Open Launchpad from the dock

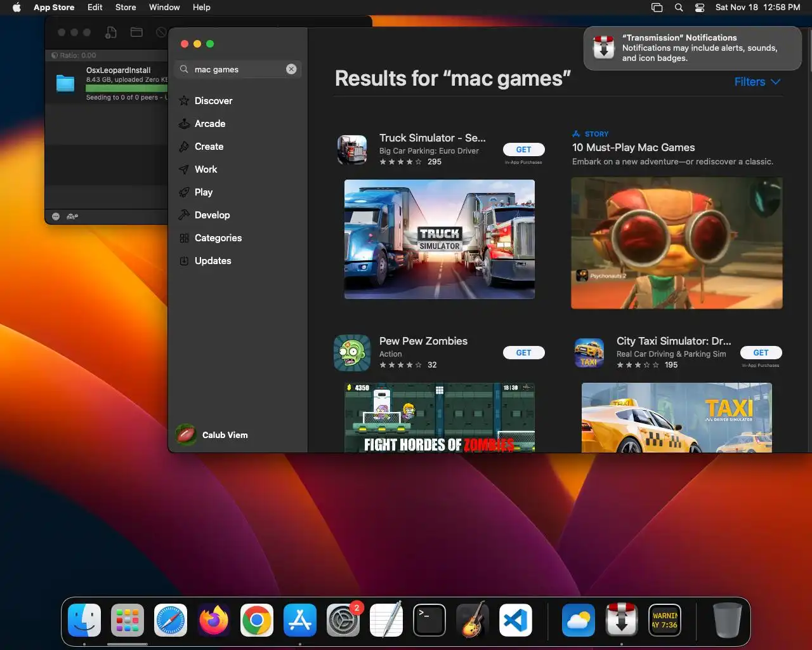128,620
